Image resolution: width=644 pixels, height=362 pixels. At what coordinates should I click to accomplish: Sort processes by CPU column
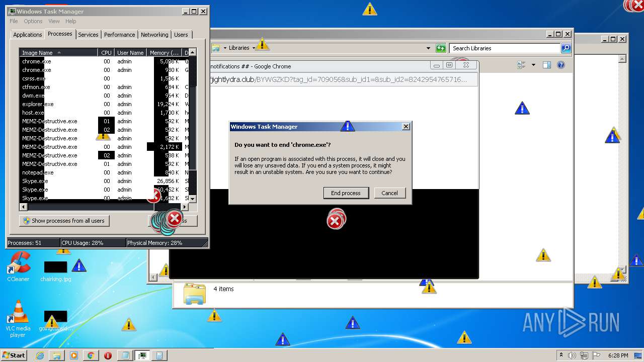(106, 53)
